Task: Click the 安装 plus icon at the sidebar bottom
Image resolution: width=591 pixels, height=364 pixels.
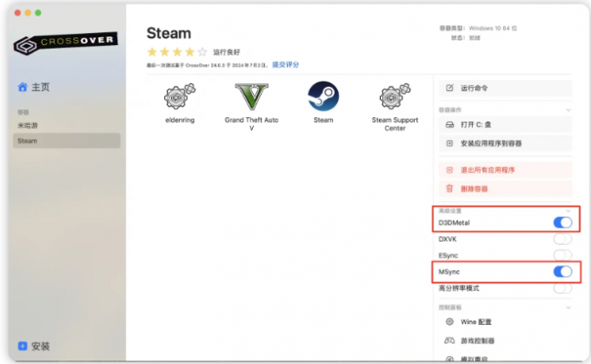Action: 23,346
